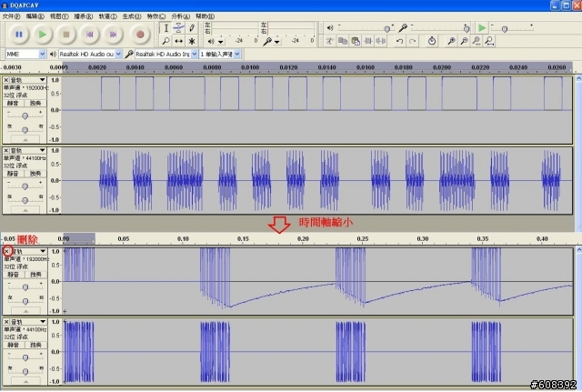Mute the upper 44100Hz track
The width and height of the screenshot is (582, 392).
coord(14,174)
